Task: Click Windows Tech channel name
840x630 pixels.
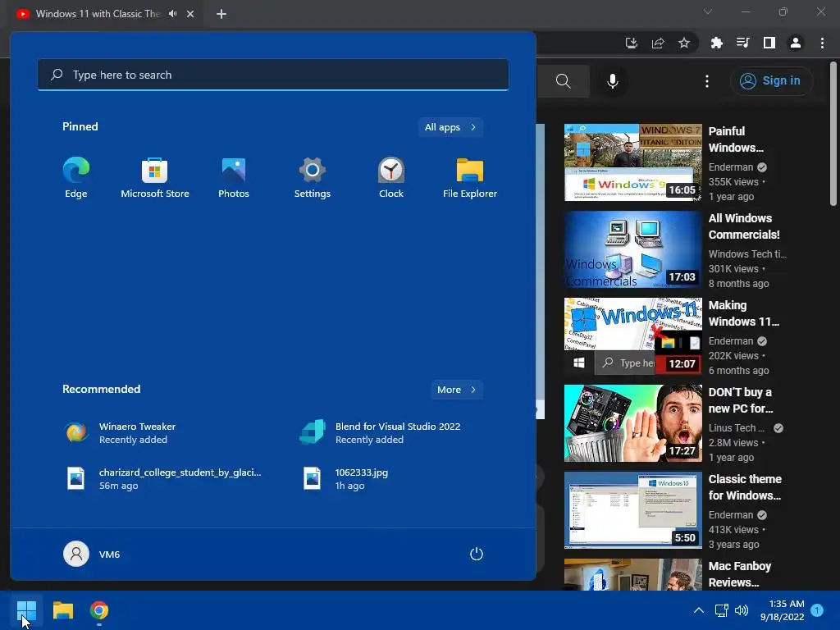Action: pyautogui.click(x=747, y=254)
